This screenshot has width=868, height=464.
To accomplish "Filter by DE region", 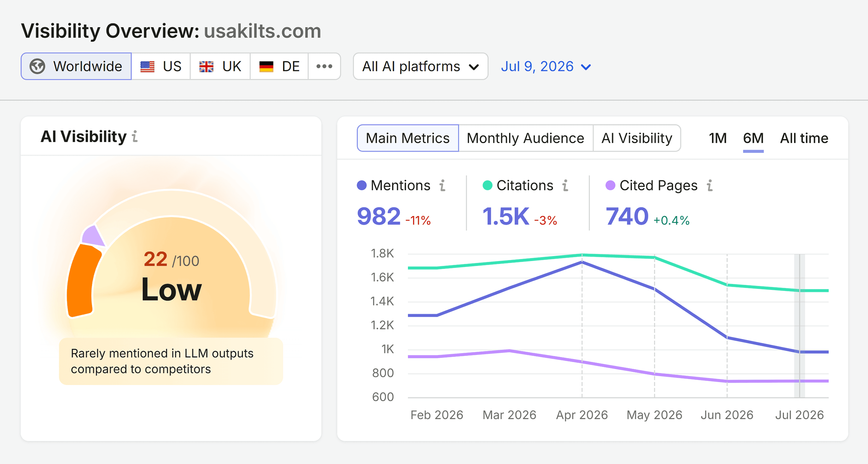I will 279,66.
